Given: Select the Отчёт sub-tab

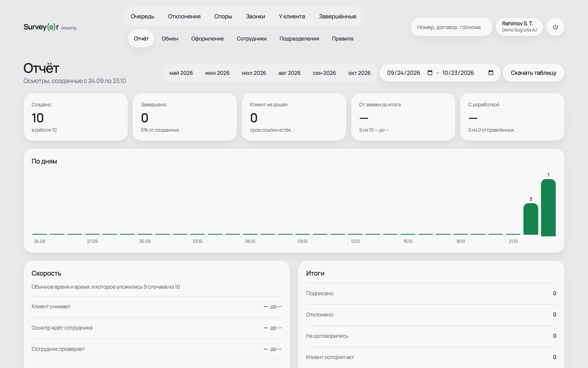Looking at the screenshot, I should (x=141, y=39).
